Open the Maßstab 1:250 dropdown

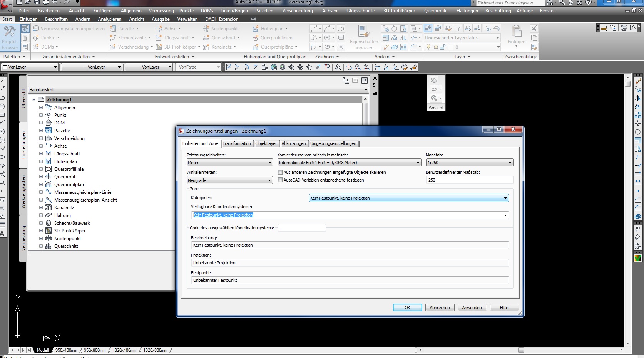pyautogui.click(x=470, y=163)
